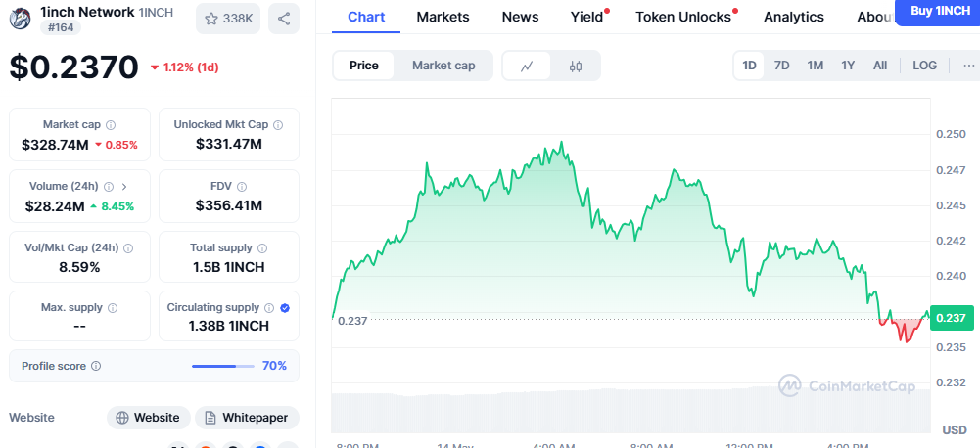Set chart range to 1D
The height and width of the screenshot is (448, 980).
point(749,65)
